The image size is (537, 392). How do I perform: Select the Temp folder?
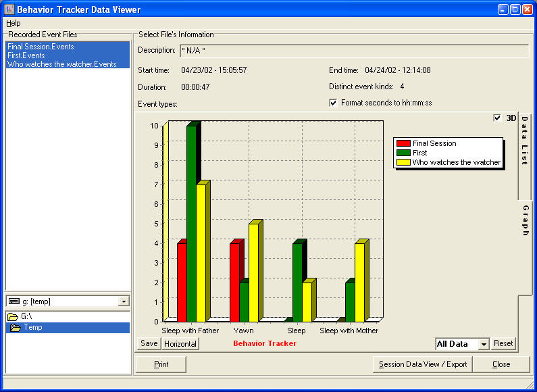(68, 327)
